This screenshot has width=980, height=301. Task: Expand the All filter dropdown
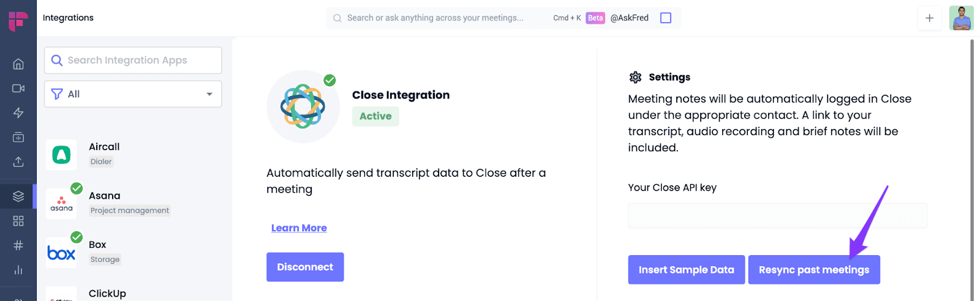(x=133, y=94)
